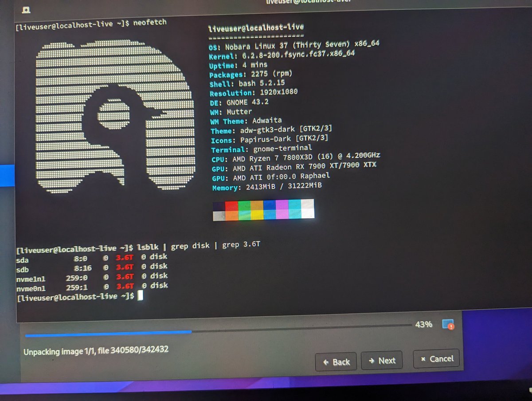Click the 'WM Theme: Adwaita' line

[246, 121]
